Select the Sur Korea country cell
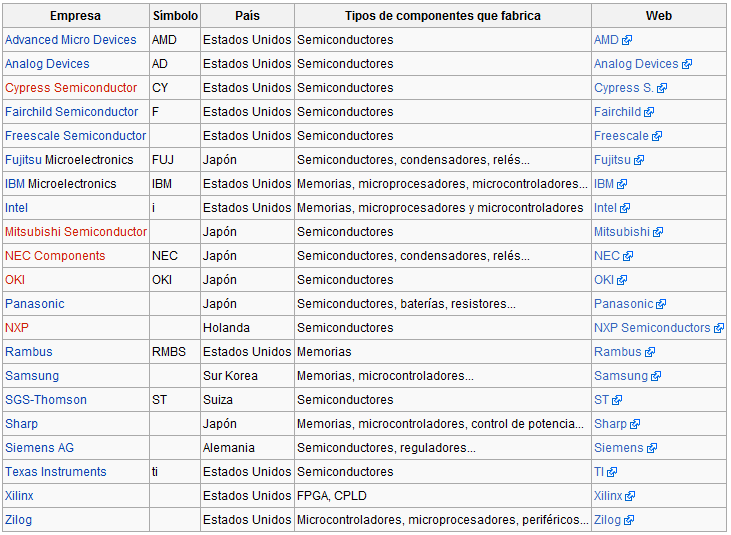The image size is (731, 535). tap(248, 376)
